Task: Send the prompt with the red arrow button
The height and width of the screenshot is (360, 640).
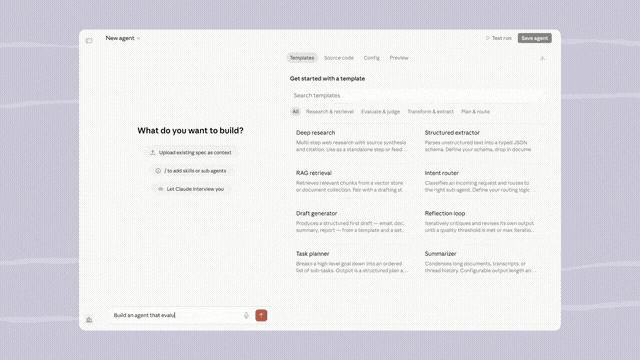Action: (x=261, y=315)
